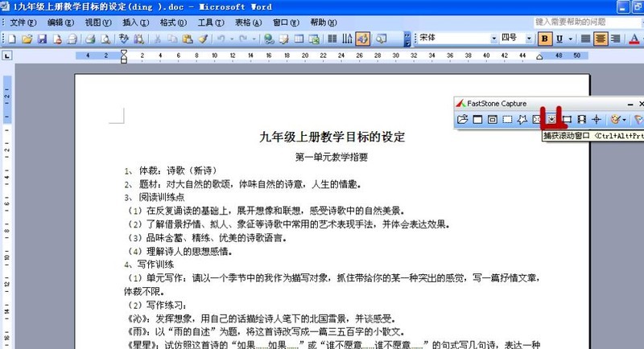The image size is (644, 349).
Task: Click the FastStone Open File icon
Action: (462, 119)
